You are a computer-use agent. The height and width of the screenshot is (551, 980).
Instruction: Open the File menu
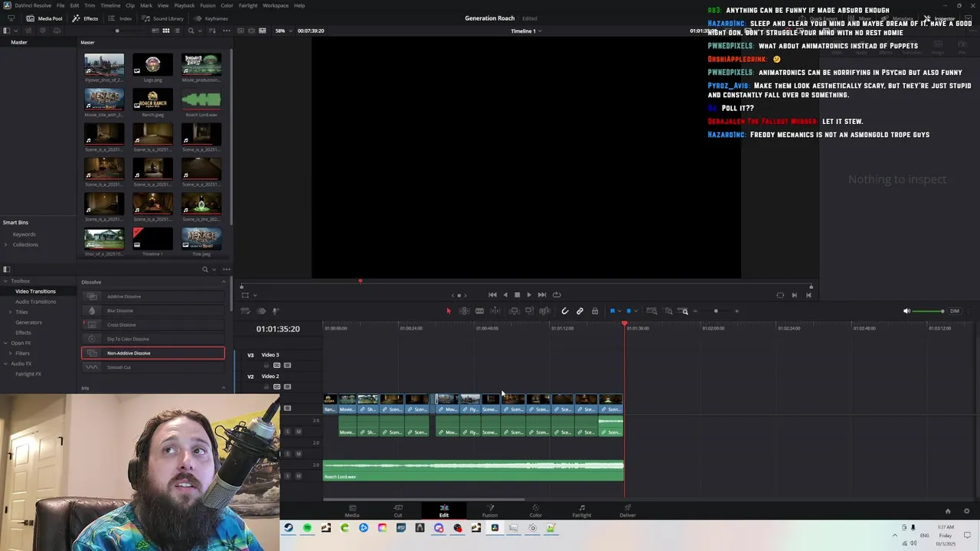pos(60,5)
